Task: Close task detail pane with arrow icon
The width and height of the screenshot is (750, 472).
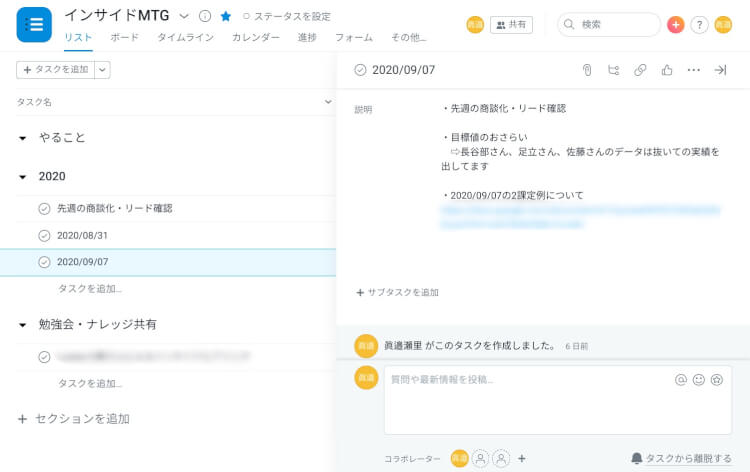Action: point(720,70)
